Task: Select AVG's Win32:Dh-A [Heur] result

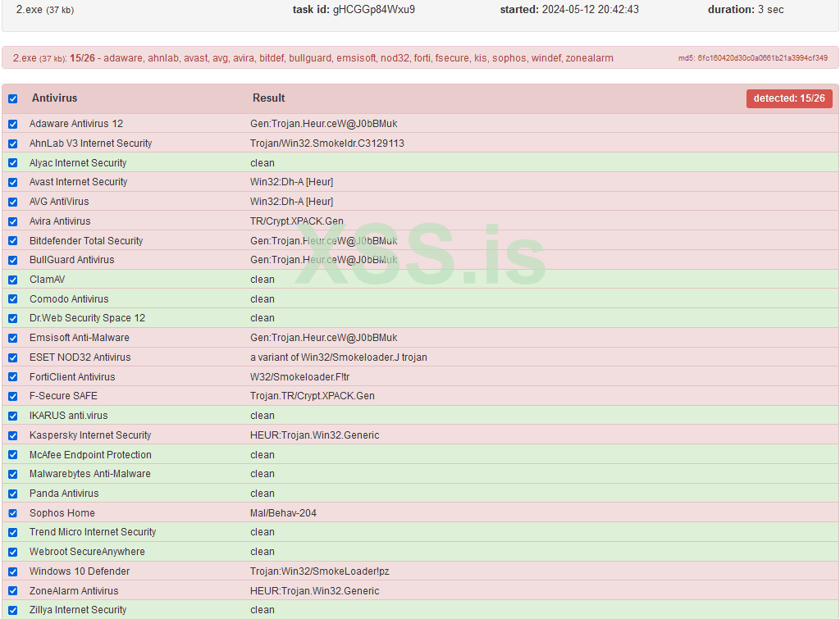Action: pos(291,202)
